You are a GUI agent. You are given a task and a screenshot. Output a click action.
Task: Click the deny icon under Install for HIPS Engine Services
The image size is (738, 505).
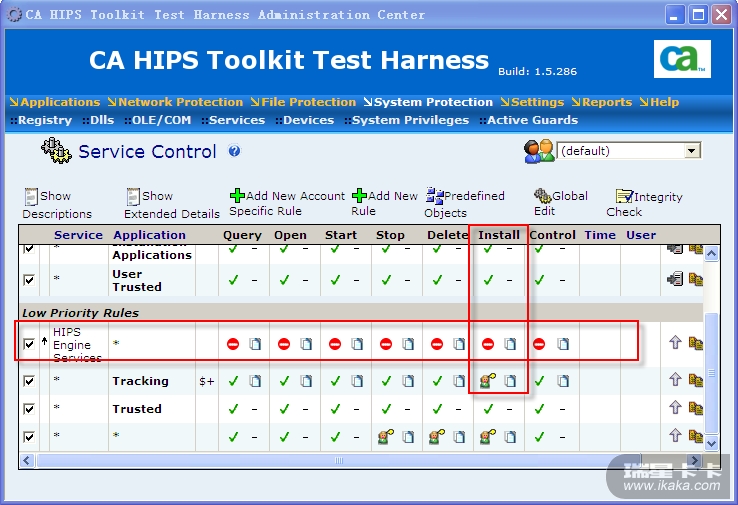pos(488,344)
